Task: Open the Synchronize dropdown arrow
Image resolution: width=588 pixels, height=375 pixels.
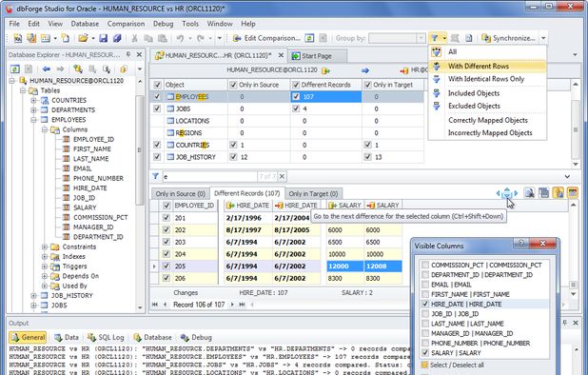Action: pos(543,38)
